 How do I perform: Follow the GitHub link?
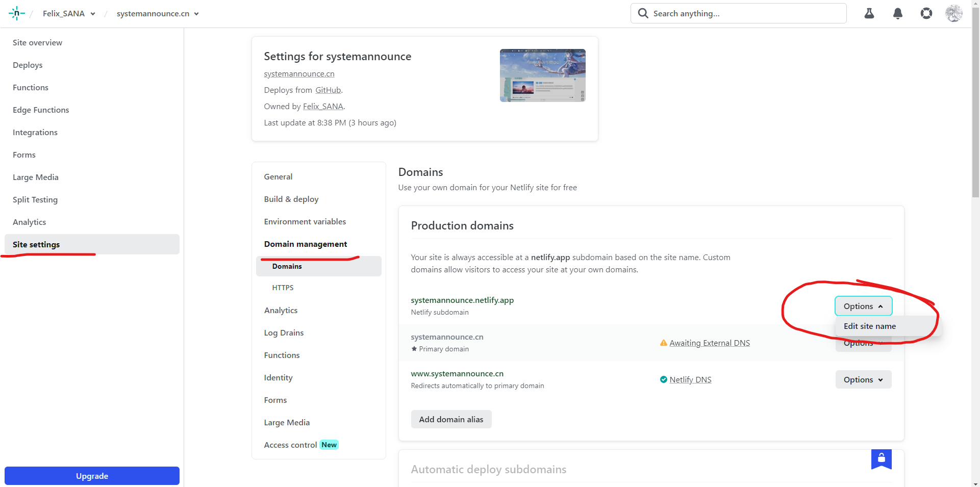tap(328, 90)
